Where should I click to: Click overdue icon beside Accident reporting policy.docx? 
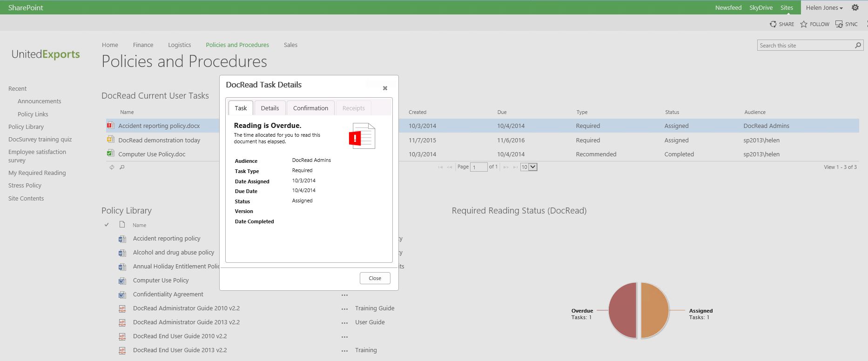[110, 125]
